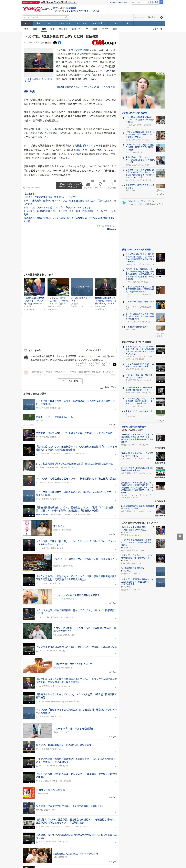Share the first comment on X
Image resolution: width=186 pixels, height=868 pixels.
(x=114, y=365)
